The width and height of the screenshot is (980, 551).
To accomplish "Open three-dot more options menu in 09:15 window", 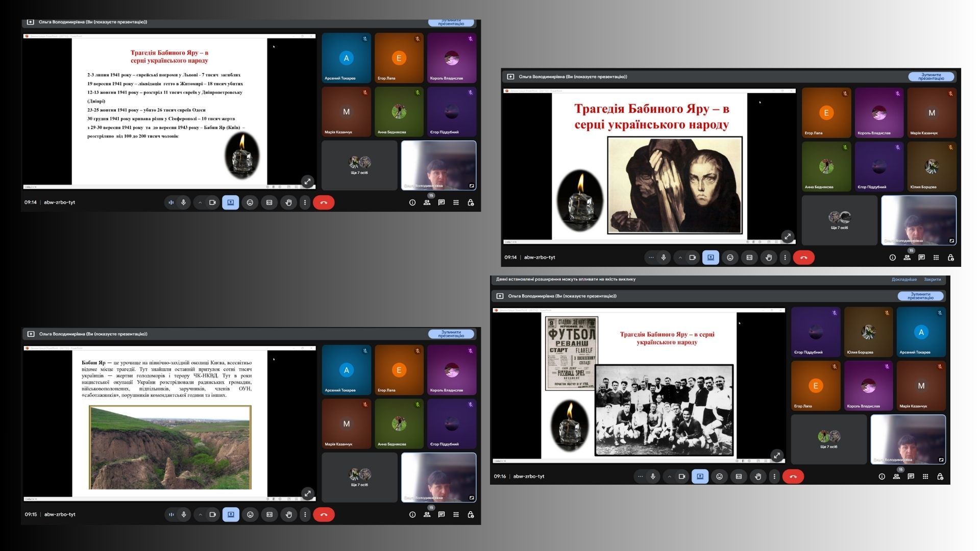I will click(x=305, y=514).
